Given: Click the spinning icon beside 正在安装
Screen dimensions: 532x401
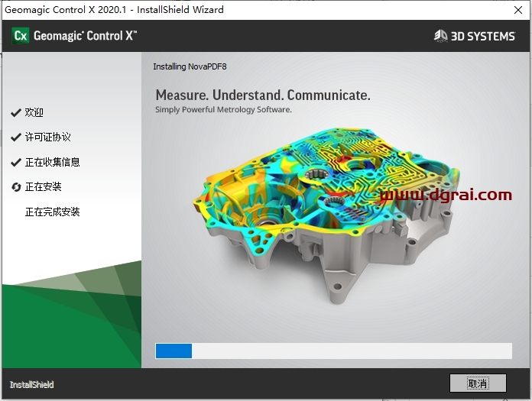Looking at the screenshot, I should coord(16,187).
